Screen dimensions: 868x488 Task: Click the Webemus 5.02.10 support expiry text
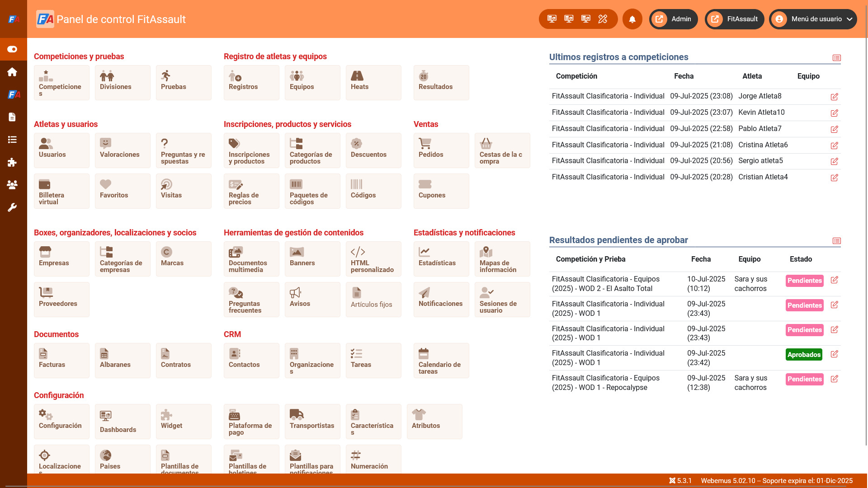tap(777, 481)
